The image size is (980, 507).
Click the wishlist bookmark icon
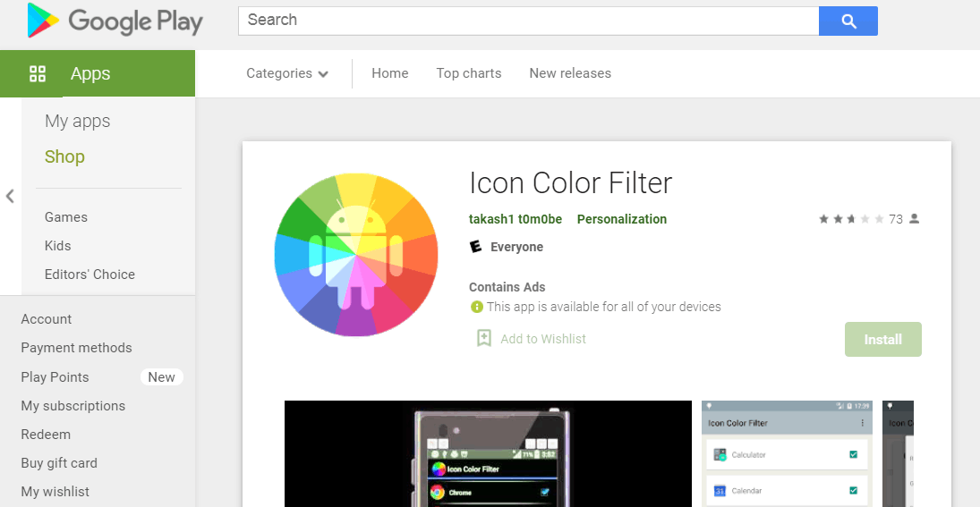pyautogui.click(x=484, y=338)
